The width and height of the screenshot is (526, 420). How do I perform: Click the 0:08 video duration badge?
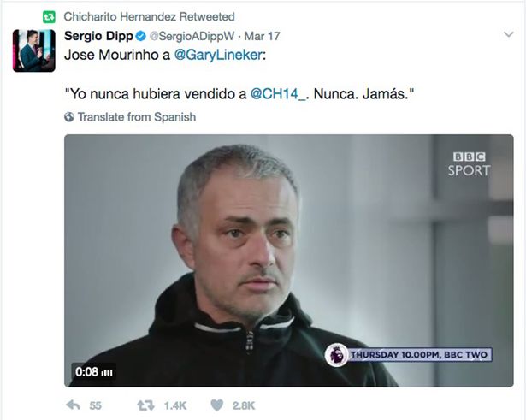pos(93,372)
